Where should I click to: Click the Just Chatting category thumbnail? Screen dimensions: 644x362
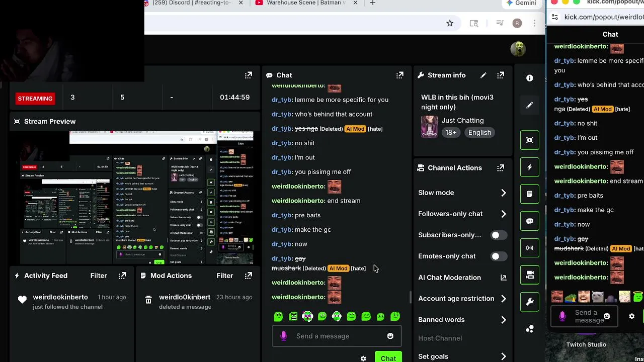429,126
